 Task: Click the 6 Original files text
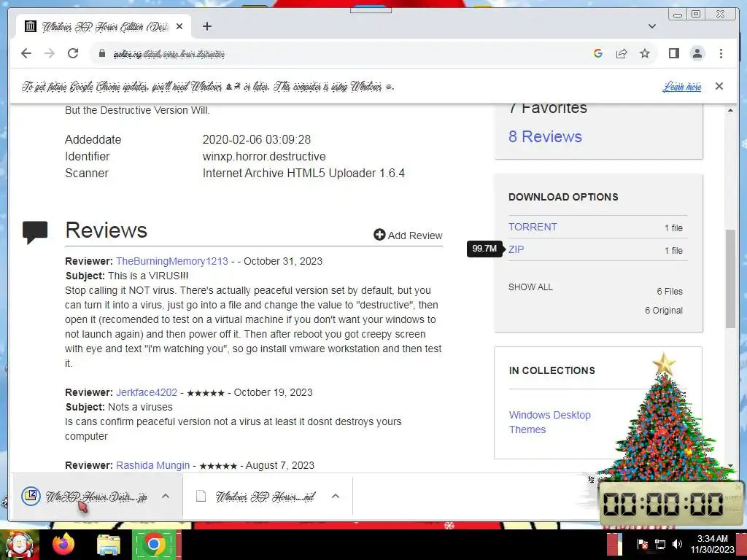[x=664, y=311]
